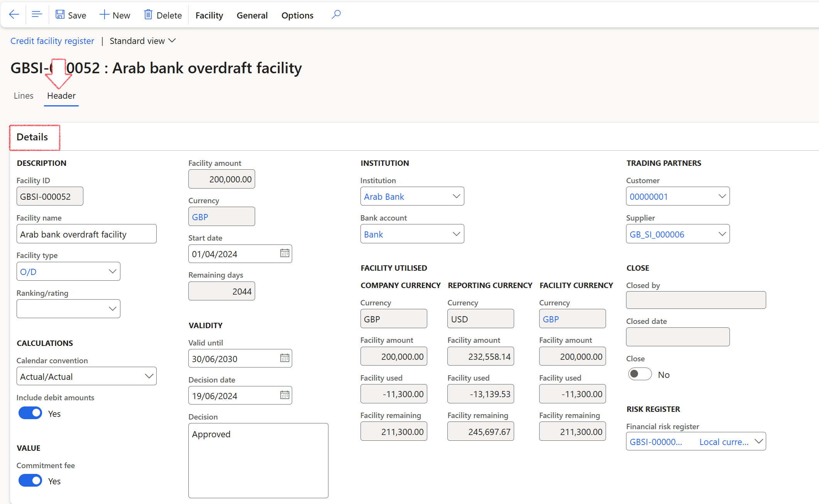Open the Options menu
The image size is (819, 504).
[x=297, y=15]
